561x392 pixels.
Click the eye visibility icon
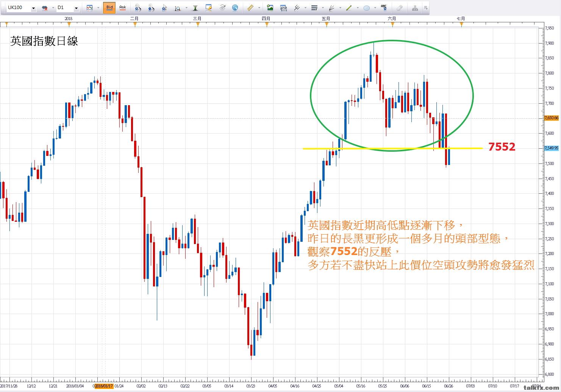pyautogui.click(x=222, y=8)
